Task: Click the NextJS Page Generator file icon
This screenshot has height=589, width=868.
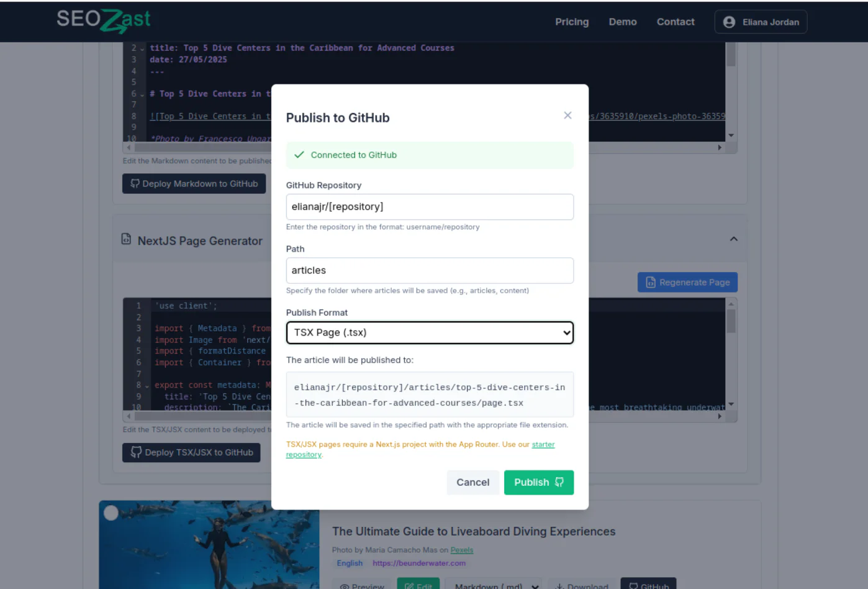Action: coord(126,239)
